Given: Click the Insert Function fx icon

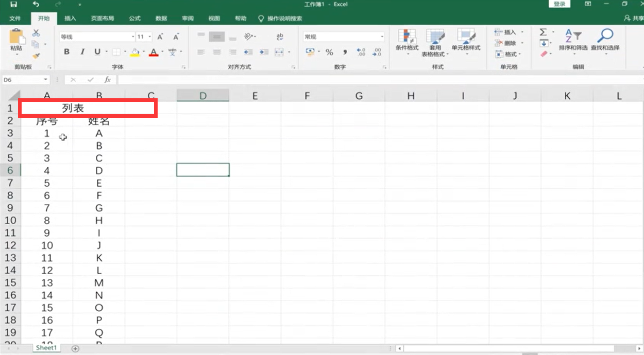Looking at the screenshot, I should [x=108, y=80].
